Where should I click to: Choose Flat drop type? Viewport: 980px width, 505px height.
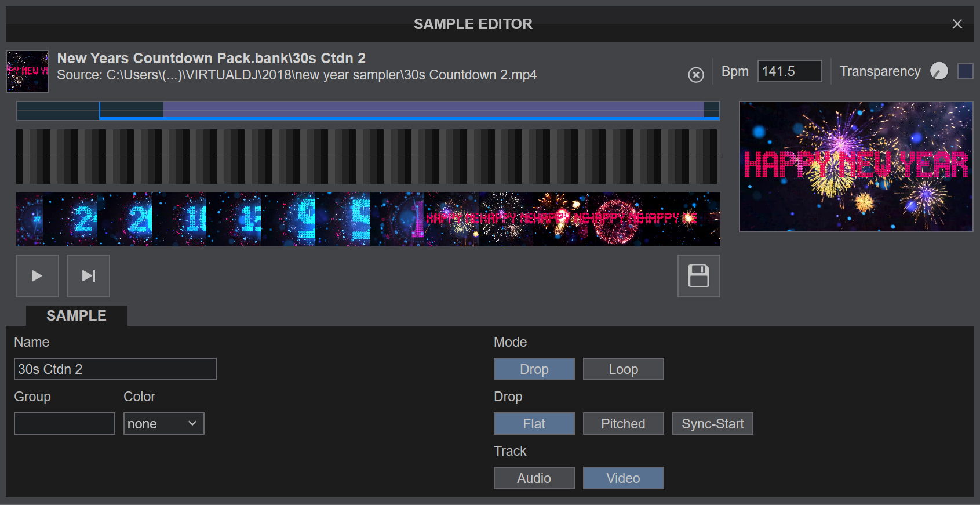pyautogui.click(x=534, y=424)
